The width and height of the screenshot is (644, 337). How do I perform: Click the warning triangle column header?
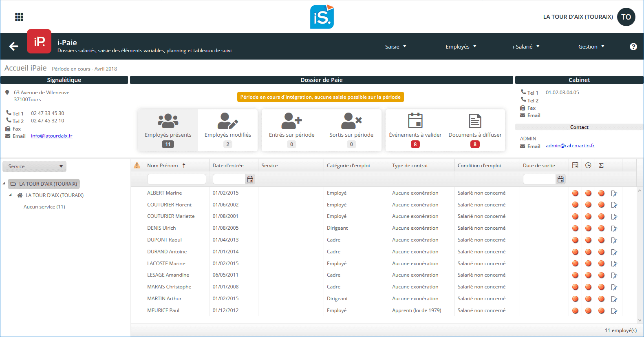(x=137, y=165)
